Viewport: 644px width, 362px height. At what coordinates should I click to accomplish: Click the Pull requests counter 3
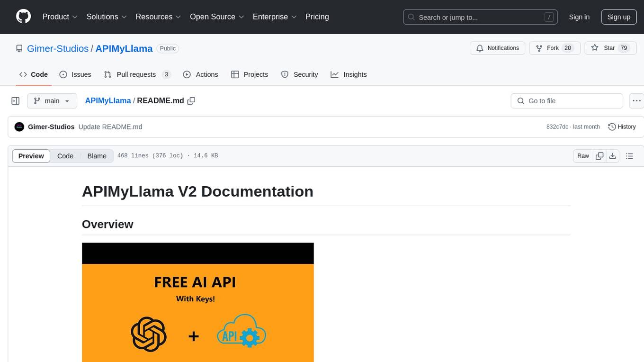point(166,74)
